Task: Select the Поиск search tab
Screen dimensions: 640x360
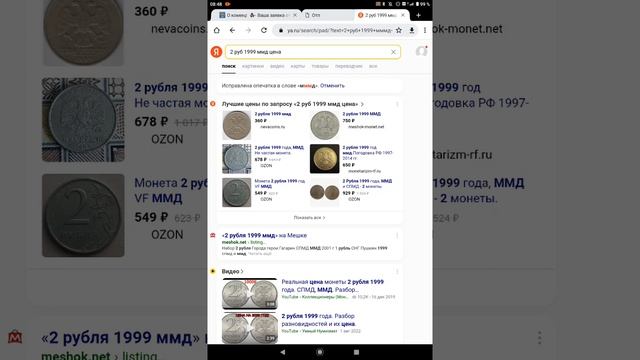Action: click(x=229, y=66)
